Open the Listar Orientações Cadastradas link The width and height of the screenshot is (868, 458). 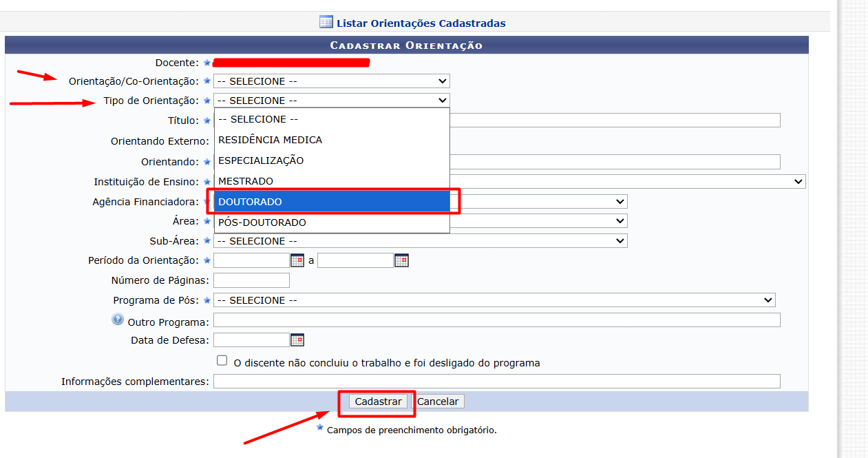point(421,23)
